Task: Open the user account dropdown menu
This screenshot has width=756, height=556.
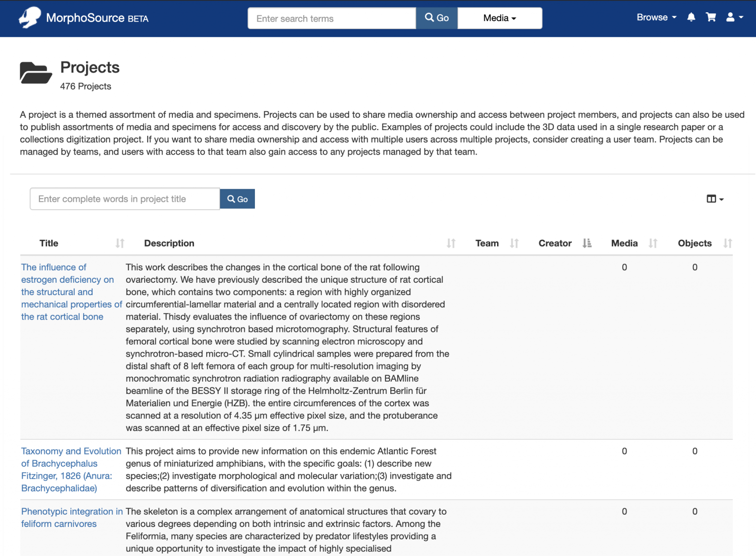Action: [x=734, y=17]
